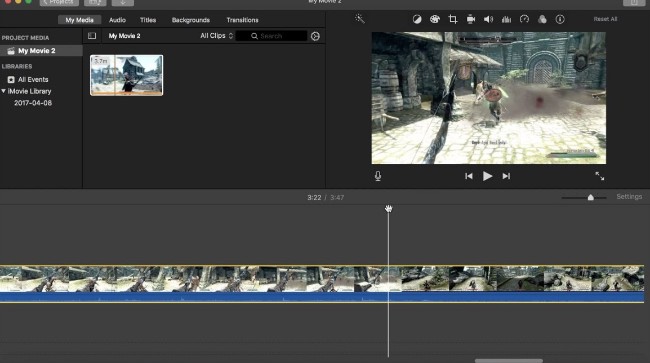Open the speed adjustment tool
The image size is (650, 363).
click(524, 19)
